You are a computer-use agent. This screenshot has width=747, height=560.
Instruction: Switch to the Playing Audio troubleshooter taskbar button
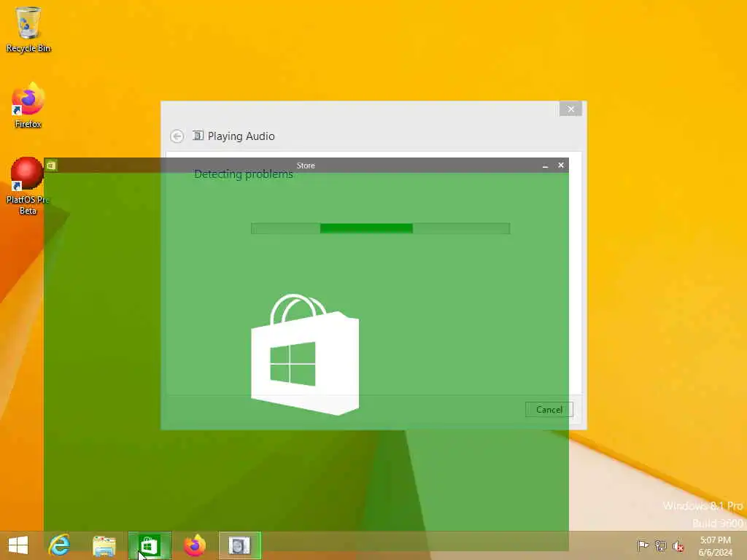239,545
